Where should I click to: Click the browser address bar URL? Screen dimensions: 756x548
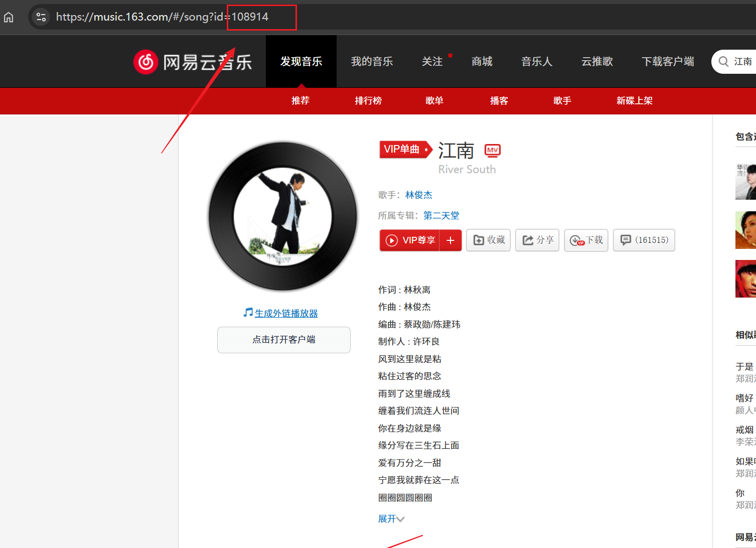[x=162, y=17]
